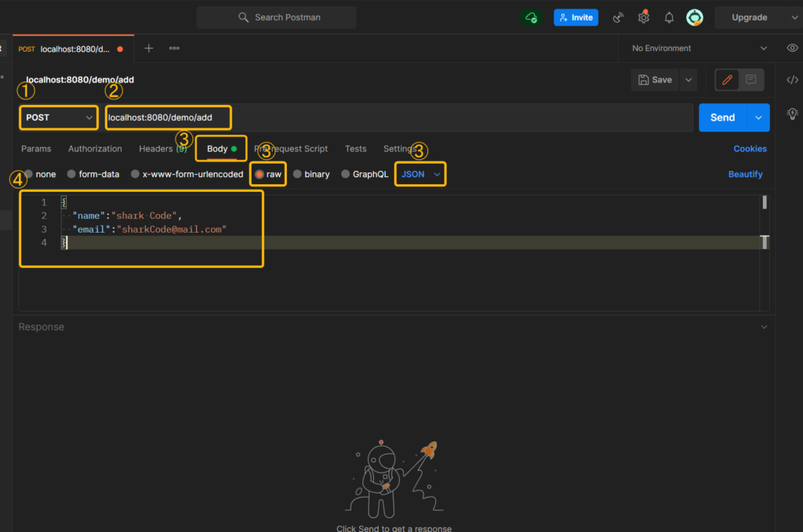Open the POST method dropdown
This screenshot has width=803, height=532.
(x=59, y=118)
